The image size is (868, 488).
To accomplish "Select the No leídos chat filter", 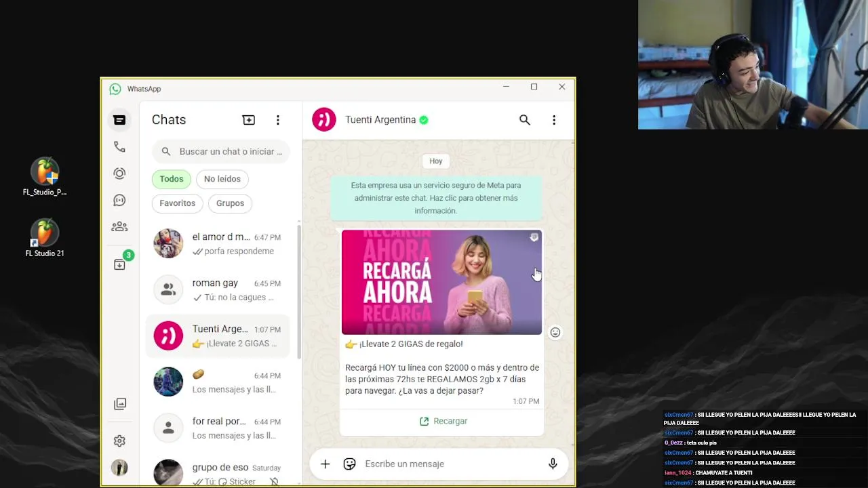I will pyautogui.click(x=222, y=179).
